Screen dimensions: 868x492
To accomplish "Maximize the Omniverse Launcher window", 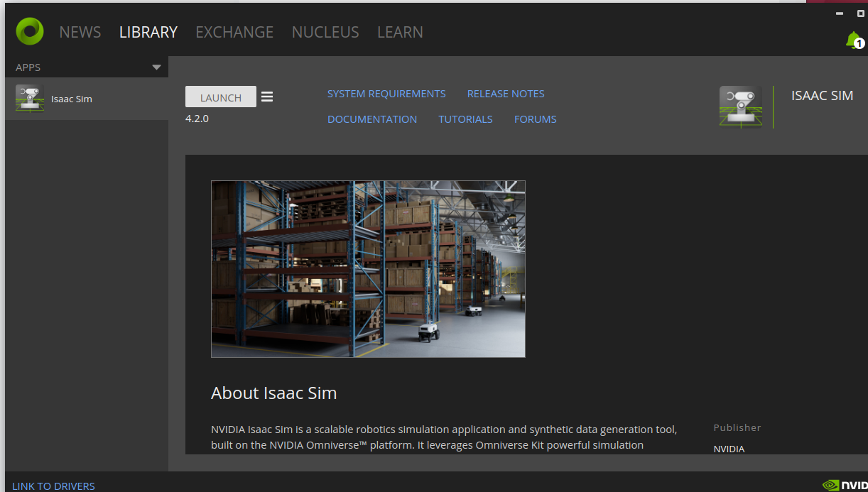I will click(x=861, y=13).
